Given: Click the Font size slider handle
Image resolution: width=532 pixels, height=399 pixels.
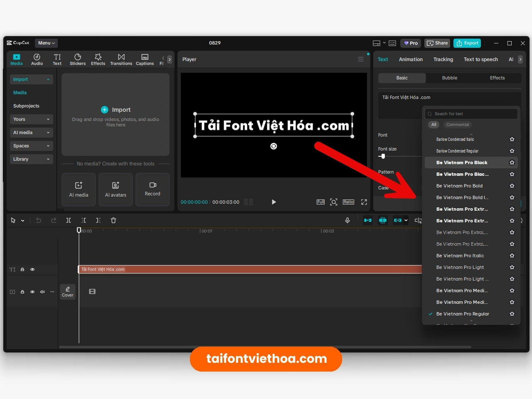Looking at the screenshot, I should tap(383, 156).
